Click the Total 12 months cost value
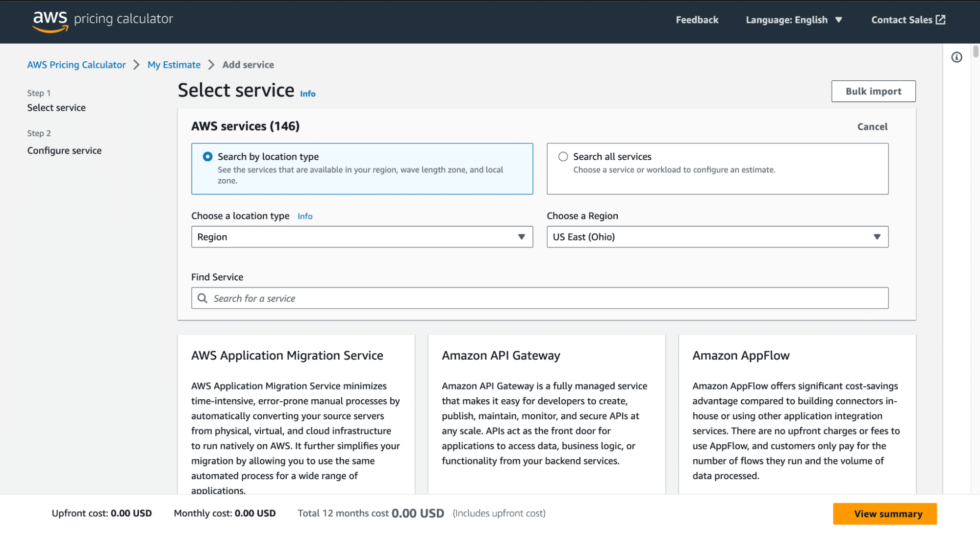 [x=418, y=513]
